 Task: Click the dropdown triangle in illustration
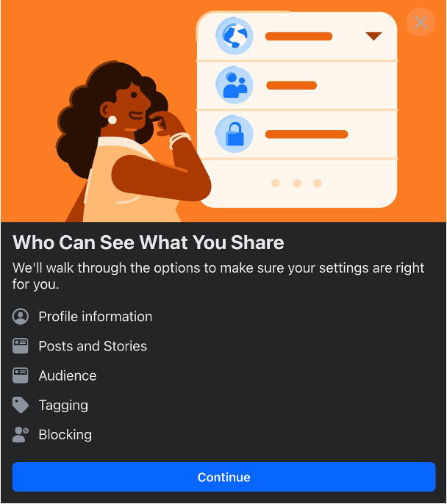tap(373, 36)
